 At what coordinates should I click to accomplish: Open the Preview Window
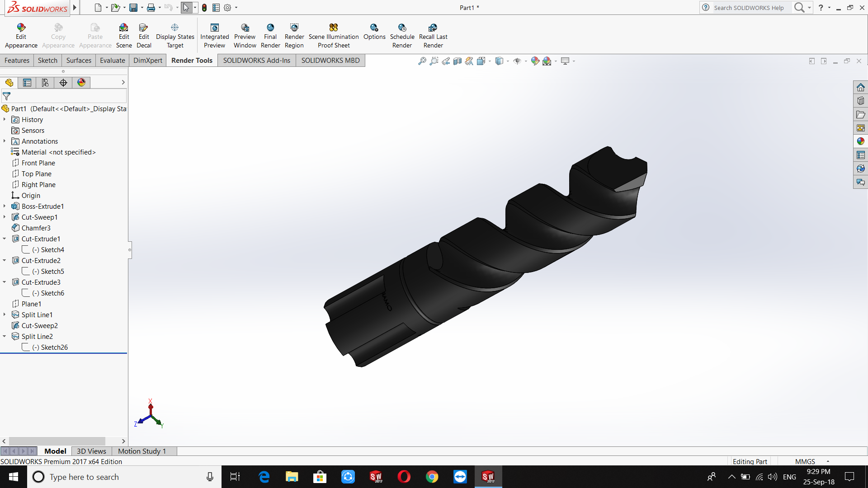coord(245,36)
